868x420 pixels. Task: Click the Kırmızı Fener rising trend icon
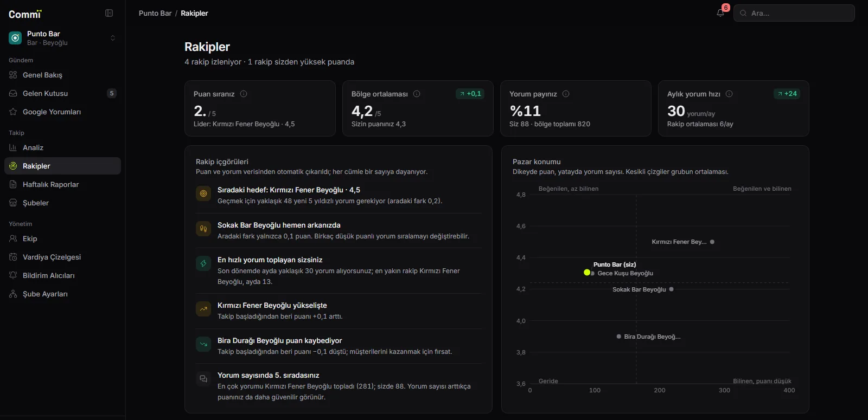tap(203, 309)
